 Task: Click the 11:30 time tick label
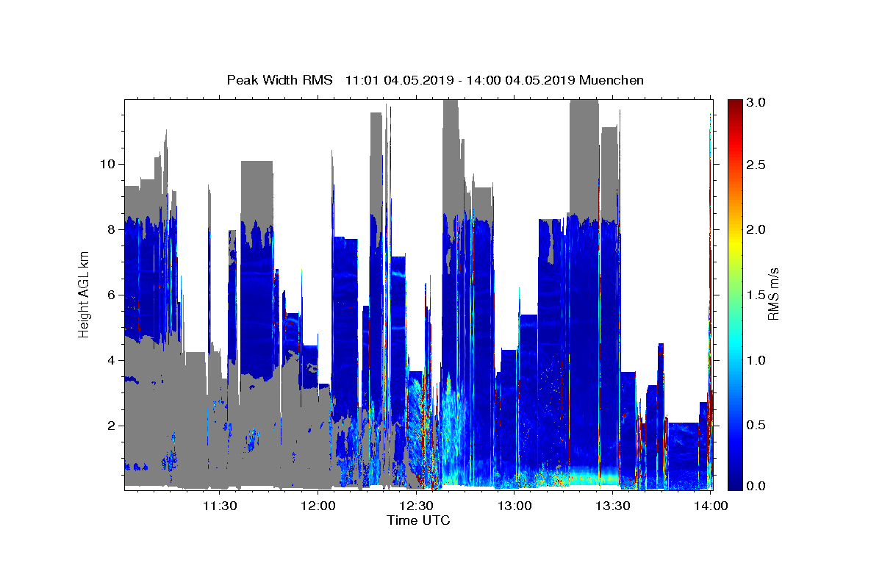pos(219,506)
